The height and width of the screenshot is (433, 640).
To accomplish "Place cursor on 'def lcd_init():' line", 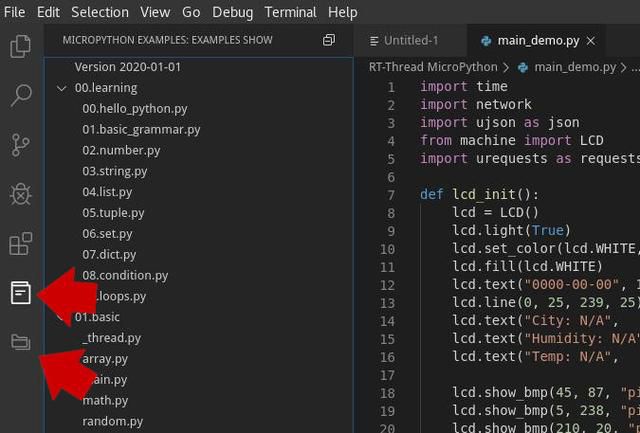I will [480, 194].
